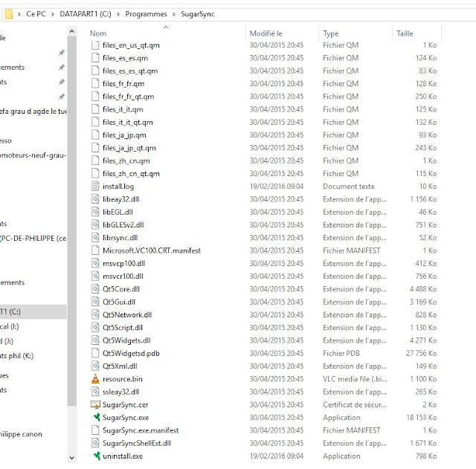
Task: Click the 27 756 Ko size value
Action: 422,353
